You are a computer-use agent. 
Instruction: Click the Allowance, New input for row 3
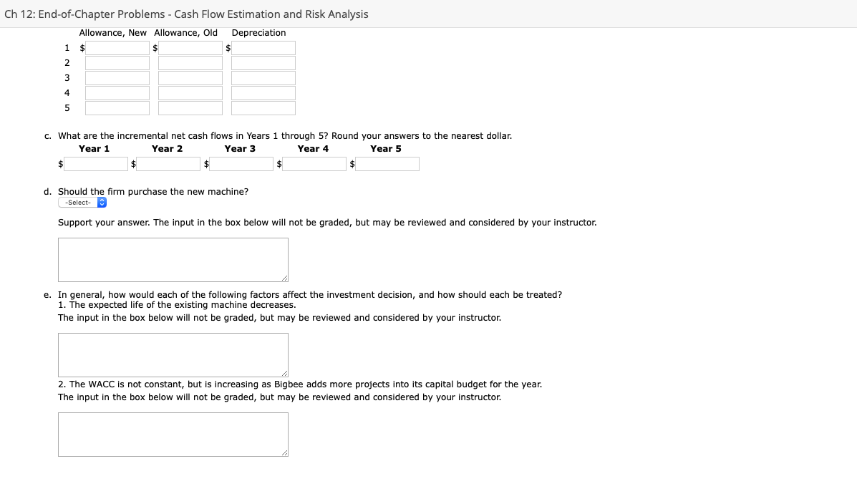(x=117, y=78)
